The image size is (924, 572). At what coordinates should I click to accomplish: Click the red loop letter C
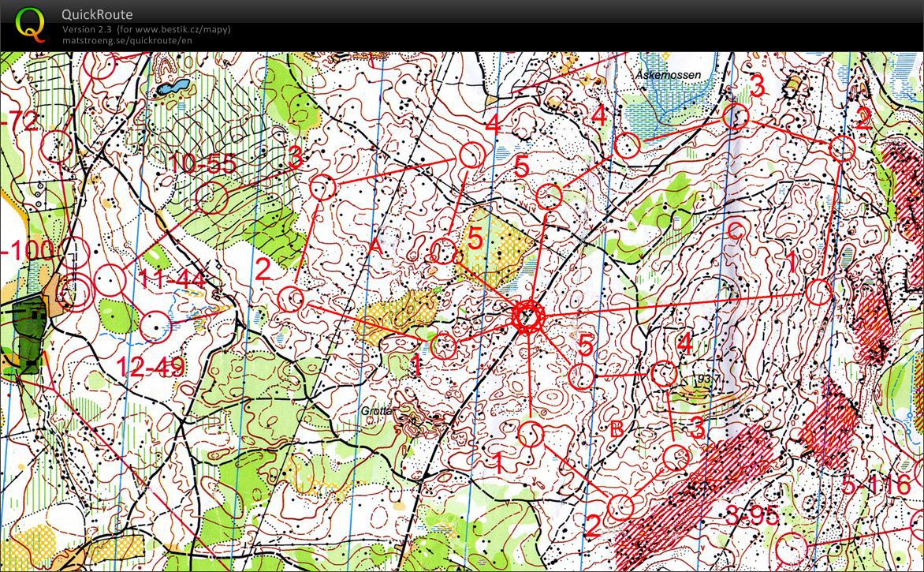click(x=734, y=231)
